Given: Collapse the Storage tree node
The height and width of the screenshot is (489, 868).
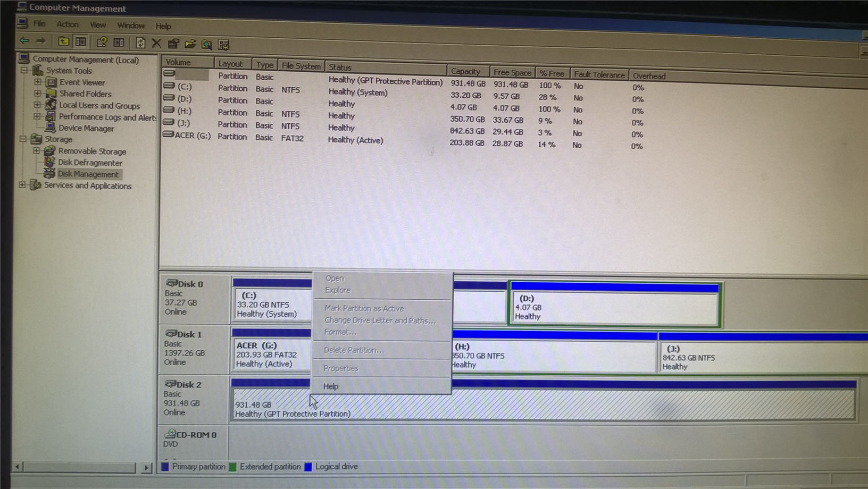Looking at the screenshot, I should (23, 139).
